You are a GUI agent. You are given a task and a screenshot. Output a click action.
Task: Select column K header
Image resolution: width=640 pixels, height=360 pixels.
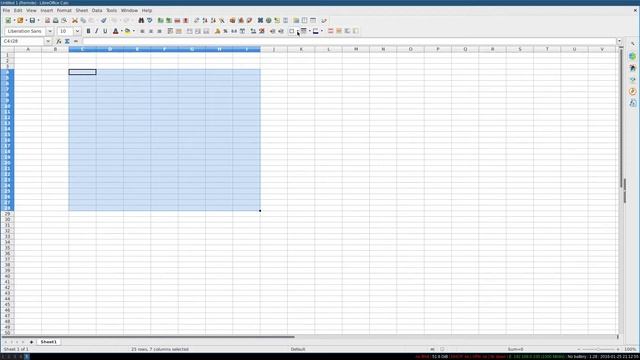point(301,49)
